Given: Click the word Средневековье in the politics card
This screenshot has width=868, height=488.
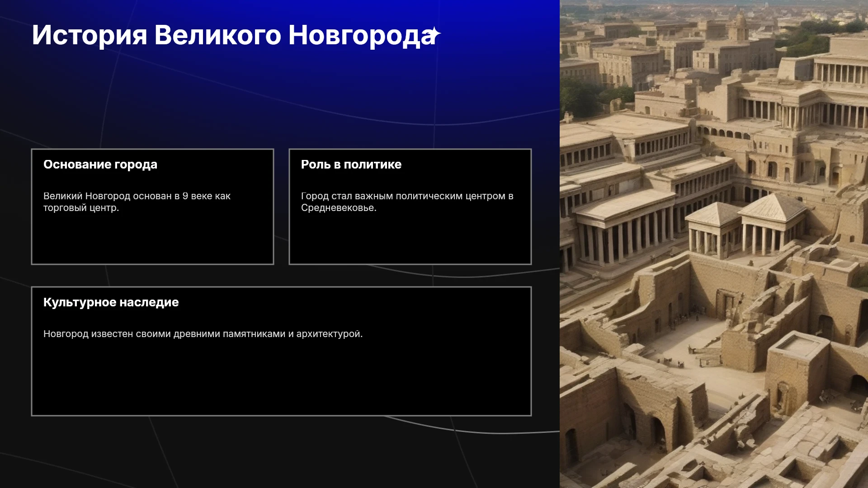Looking at the screenshot, I should point(339,208).
